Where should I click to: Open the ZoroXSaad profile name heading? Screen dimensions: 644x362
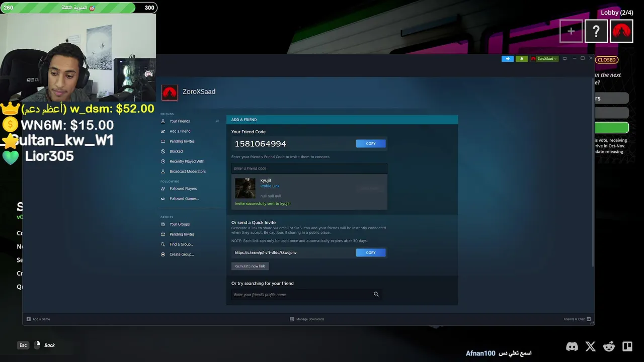[x=199, y=92]
